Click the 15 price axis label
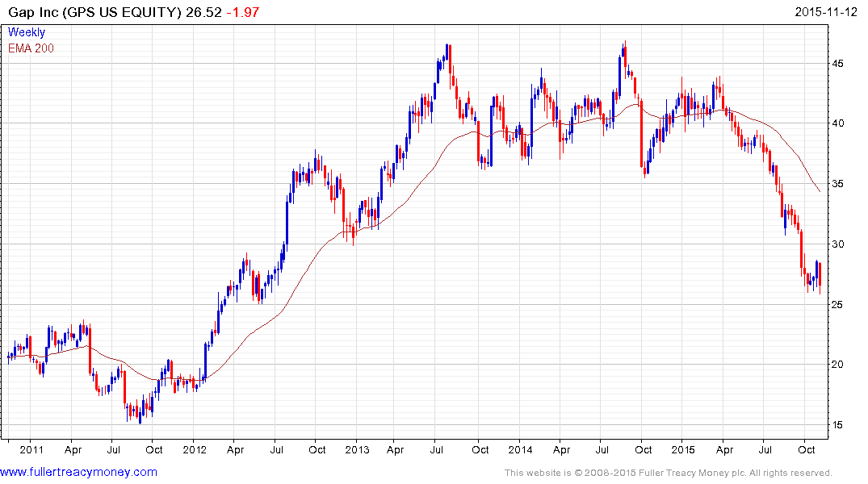 coord(837,425)
